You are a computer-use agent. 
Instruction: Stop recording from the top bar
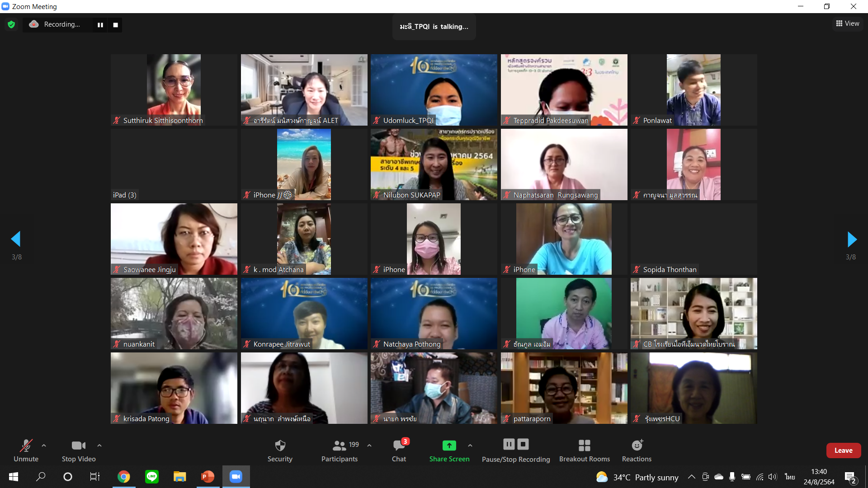(115, 25)
